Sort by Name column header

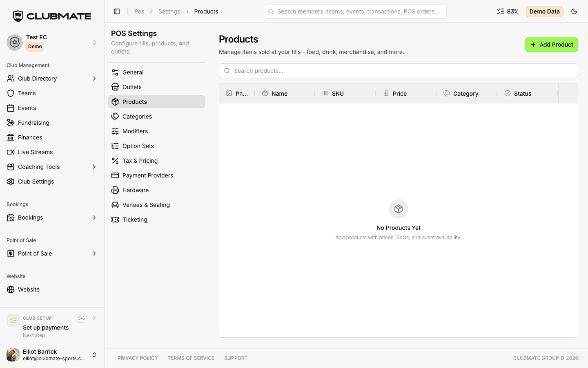click(285, 94)
